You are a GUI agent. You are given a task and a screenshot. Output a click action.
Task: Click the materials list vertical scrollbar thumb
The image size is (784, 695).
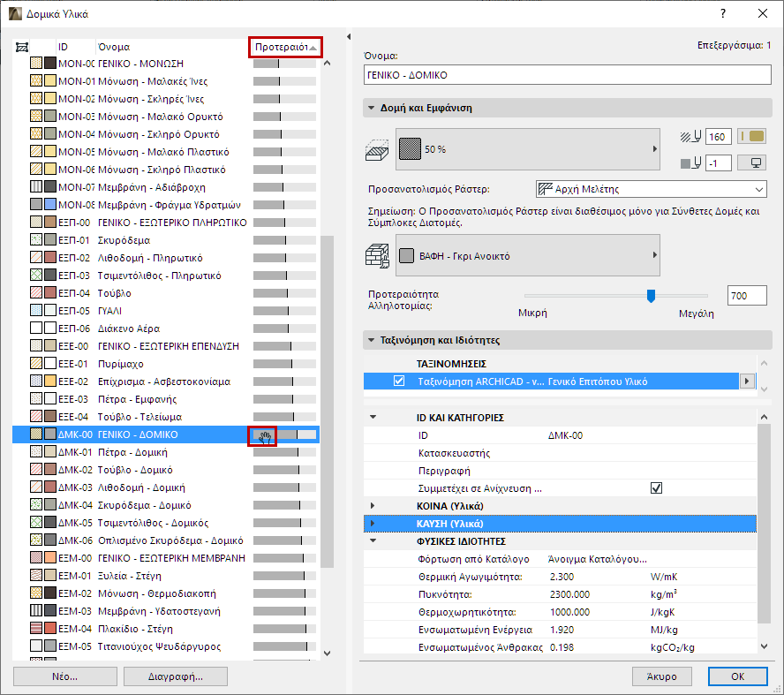pos(327,402)
